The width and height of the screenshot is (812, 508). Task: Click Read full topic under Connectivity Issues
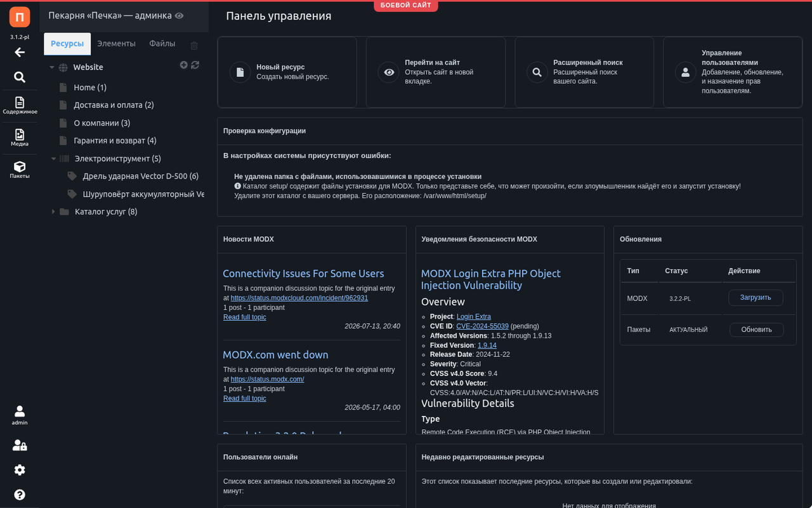(x=245, y=317)
